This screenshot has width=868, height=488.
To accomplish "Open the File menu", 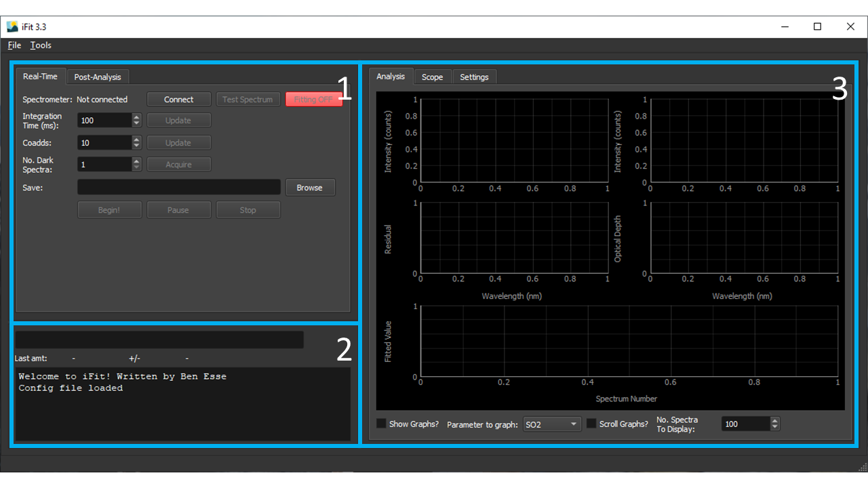I will (x=14, y=45).
